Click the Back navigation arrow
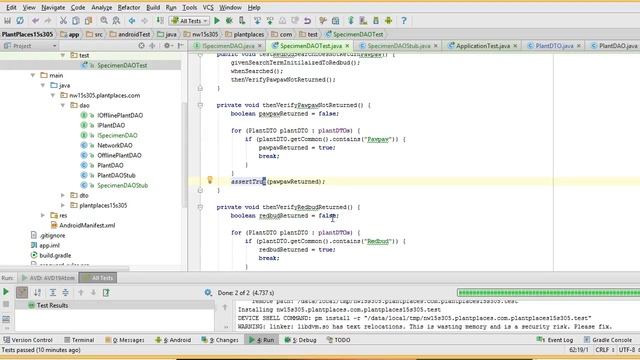This screenshot has width=640, height=360. pyautogui.click(x=132, y=20)
